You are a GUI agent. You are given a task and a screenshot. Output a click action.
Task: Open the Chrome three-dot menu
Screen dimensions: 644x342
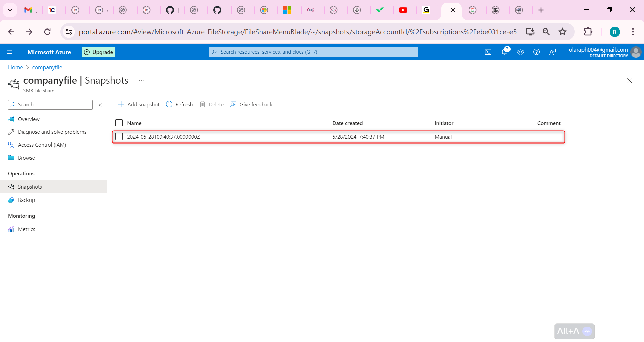(633, 32)
